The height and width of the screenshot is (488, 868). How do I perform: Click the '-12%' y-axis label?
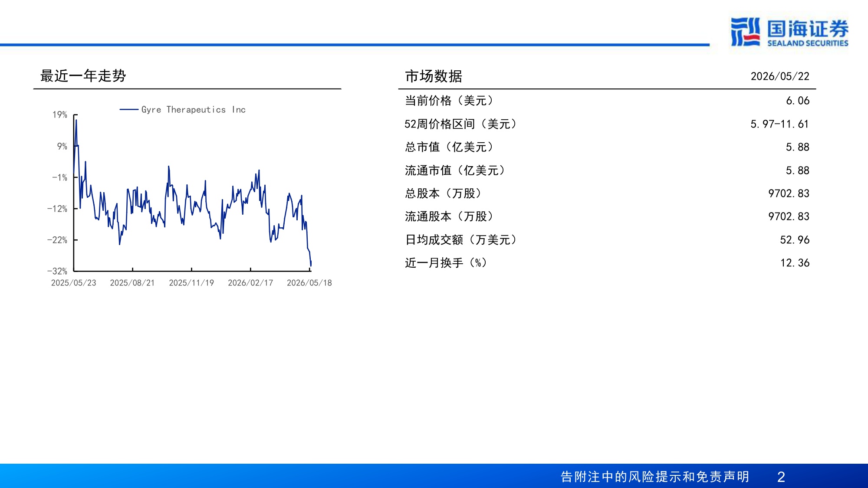point(57,209)
